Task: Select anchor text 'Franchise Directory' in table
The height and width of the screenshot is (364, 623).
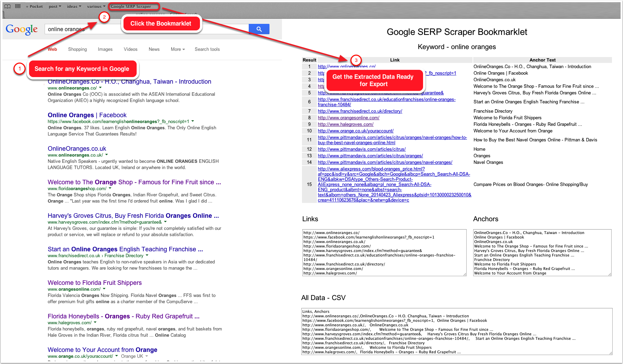Action: (493, 111)
